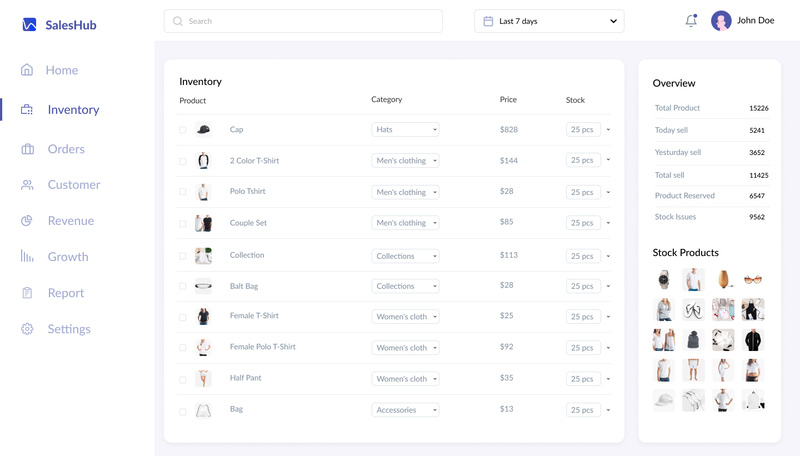The height and width of the screenshot is (456, 800).
Task: Click the Growth bar chart icon
Action: pyautogui.click(x=27, y=257)
